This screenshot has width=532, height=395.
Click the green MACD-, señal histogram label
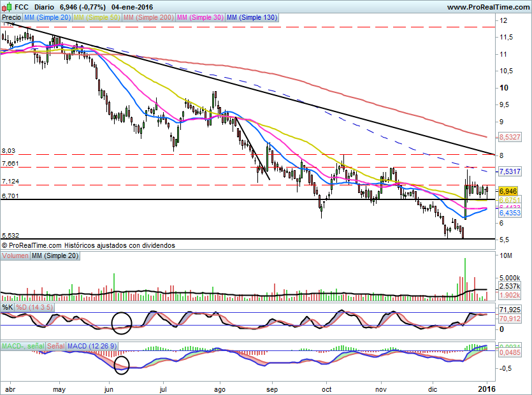22,346
